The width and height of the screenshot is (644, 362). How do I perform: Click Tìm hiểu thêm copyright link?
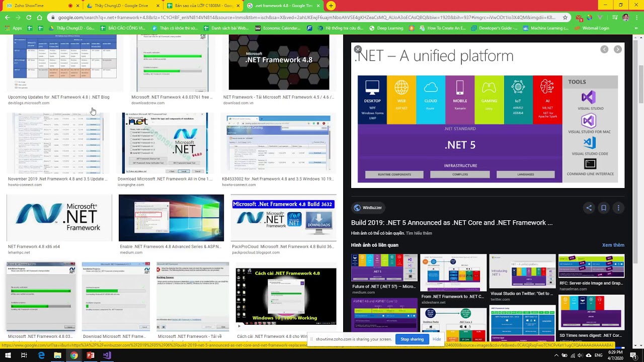click(419, 233)
